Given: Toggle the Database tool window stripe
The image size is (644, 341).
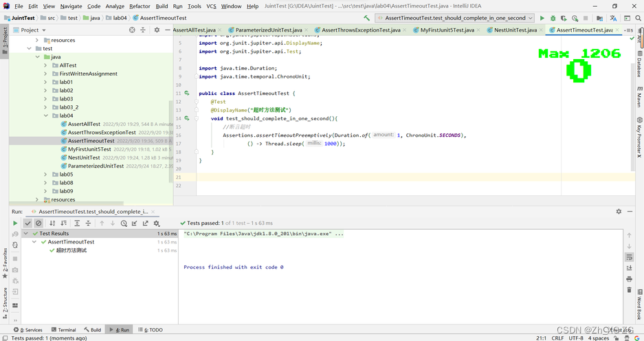Looking at the screenshot, I should (x=639, y=64).
